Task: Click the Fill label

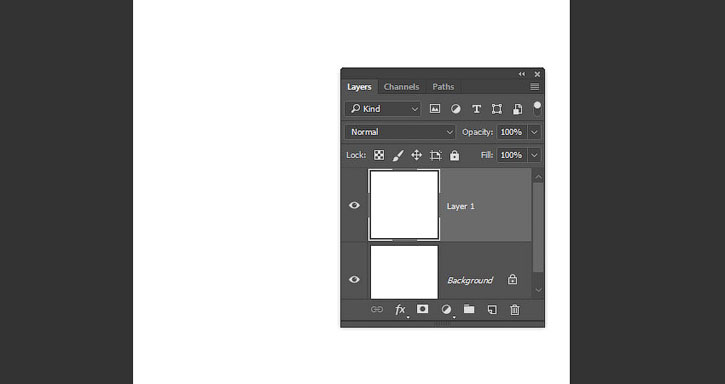Action: (487, 155)
